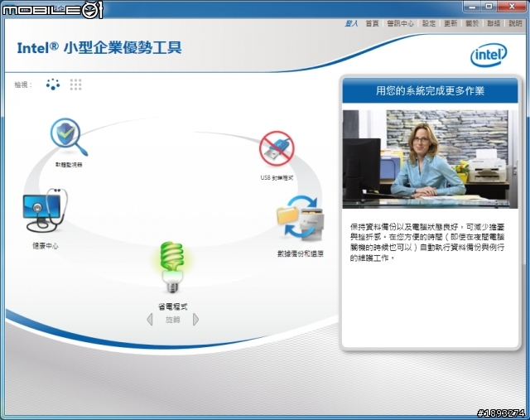Viewport: 530px width, 420px height.
Task: Click the 用您的系統完成更多作業 panel header
Action: click(x=430, y=90)
